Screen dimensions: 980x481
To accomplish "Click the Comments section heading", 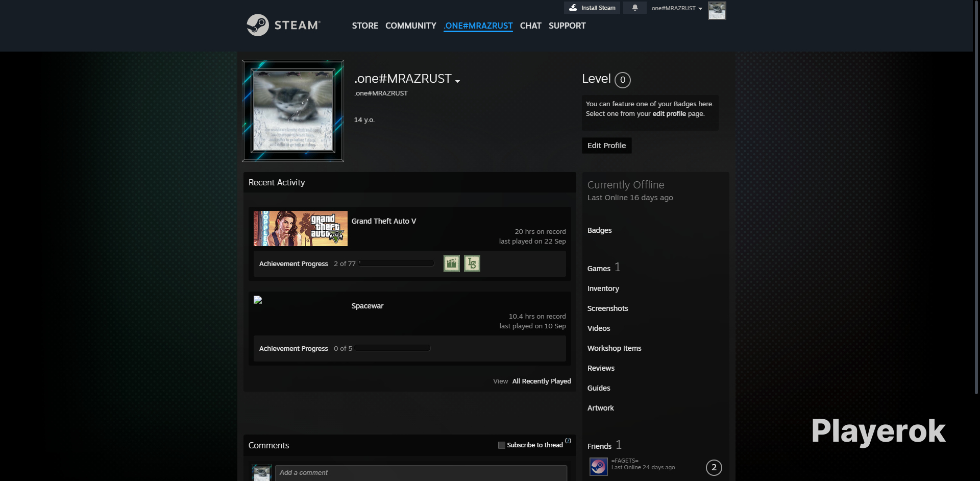I will pos(269,446).
